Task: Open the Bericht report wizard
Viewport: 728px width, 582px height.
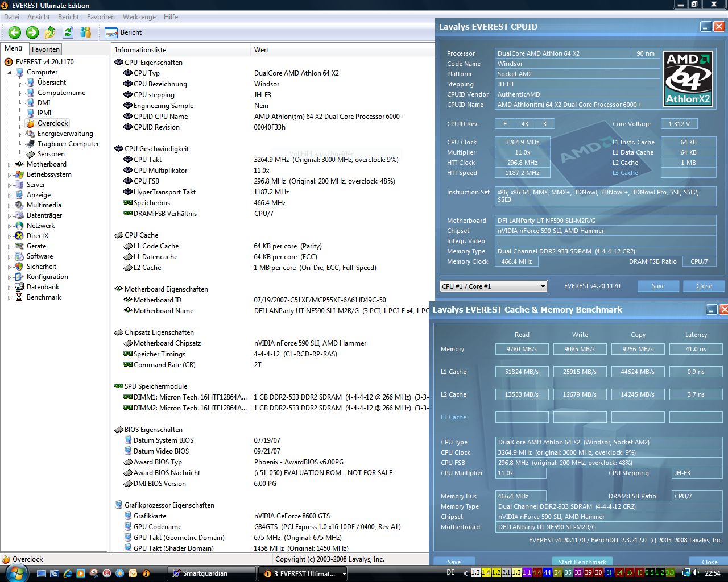Action: coord(124,32)
